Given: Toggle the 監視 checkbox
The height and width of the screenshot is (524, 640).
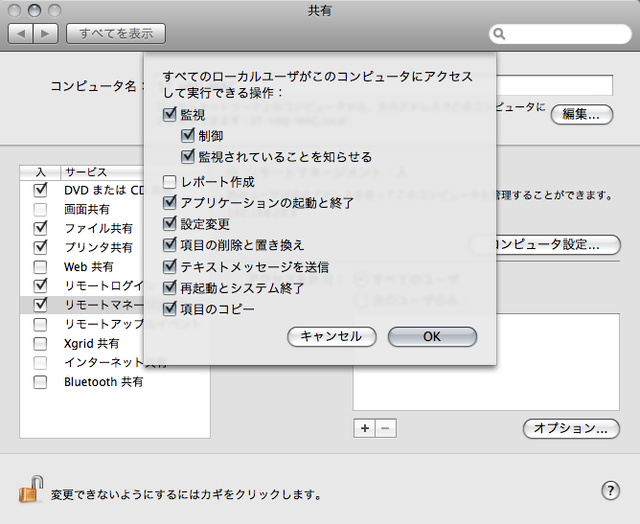Looking at the screenshot, I should [170, 116].
